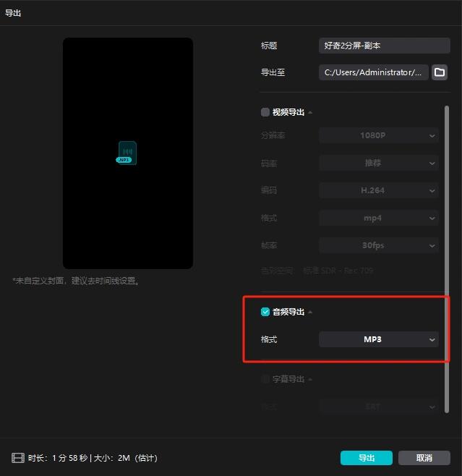Enable the 视频导出 checkbox
The image size is (462, 476).
pos(265,112)
